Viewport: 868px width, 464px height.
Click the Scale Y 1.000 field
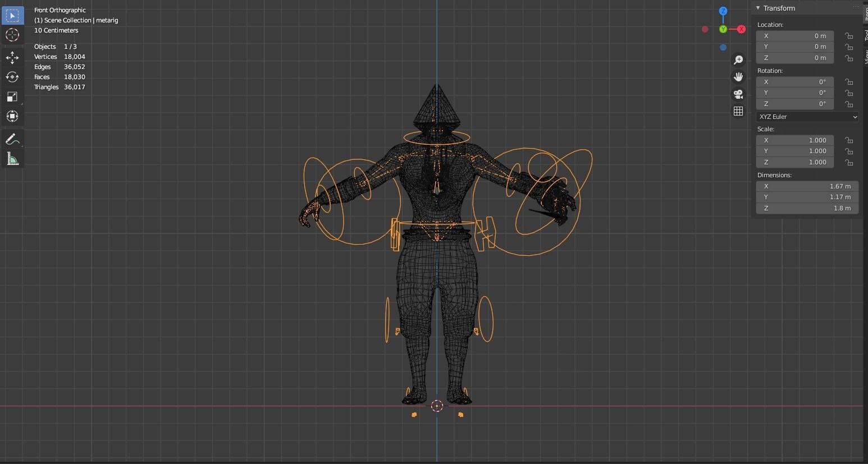794,151
